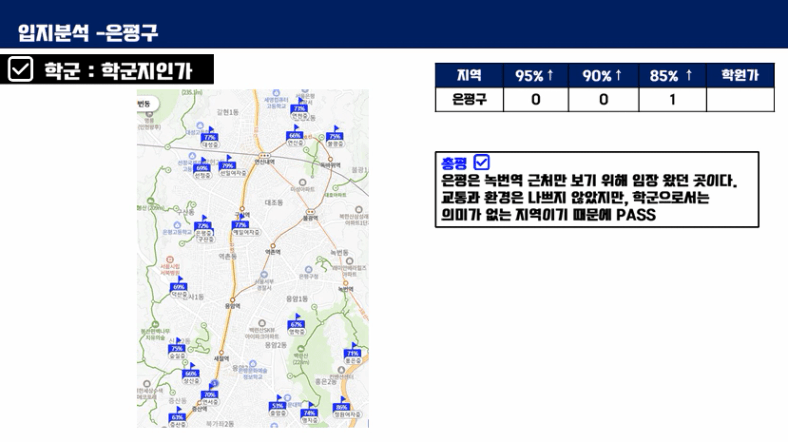This screenshot has width=788, height=442.
Task: Click the empty 학원가 cell for 은평구
Action: point(740,99)
